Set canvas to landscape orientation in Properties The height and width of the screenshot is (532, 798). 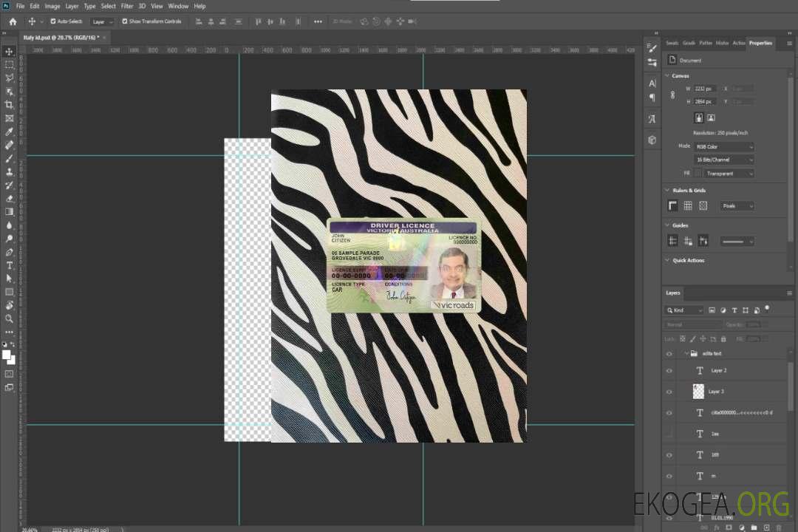pyautogui.click(x=711, y=117)
